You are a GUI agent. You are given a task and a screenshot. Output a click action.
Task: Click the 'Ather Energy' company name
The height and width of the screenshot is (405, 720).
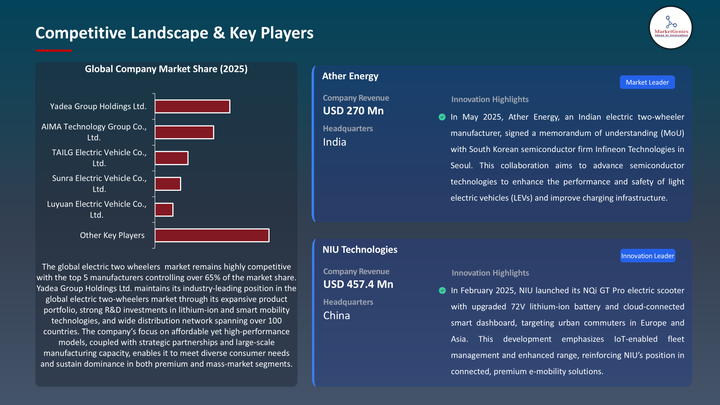point(350,76)
